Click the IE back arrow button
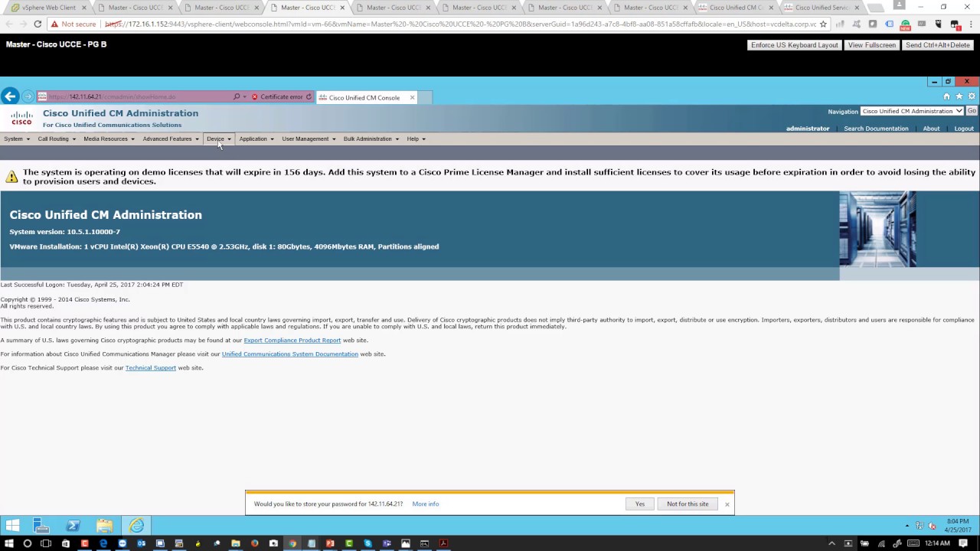980x551 pixels. click(x=10, y=96)
